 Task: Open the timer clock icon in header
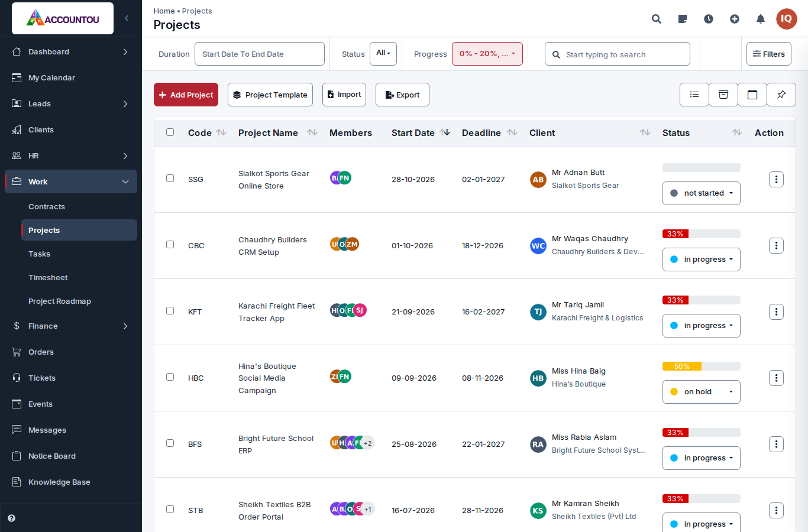click(709, 19)
